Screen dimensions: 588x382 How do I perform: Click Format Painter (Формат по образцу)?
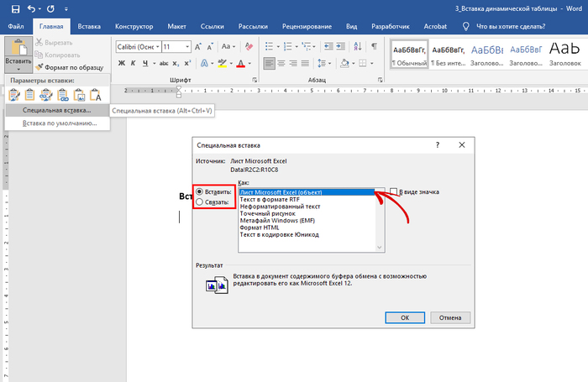tap(70, 67)
